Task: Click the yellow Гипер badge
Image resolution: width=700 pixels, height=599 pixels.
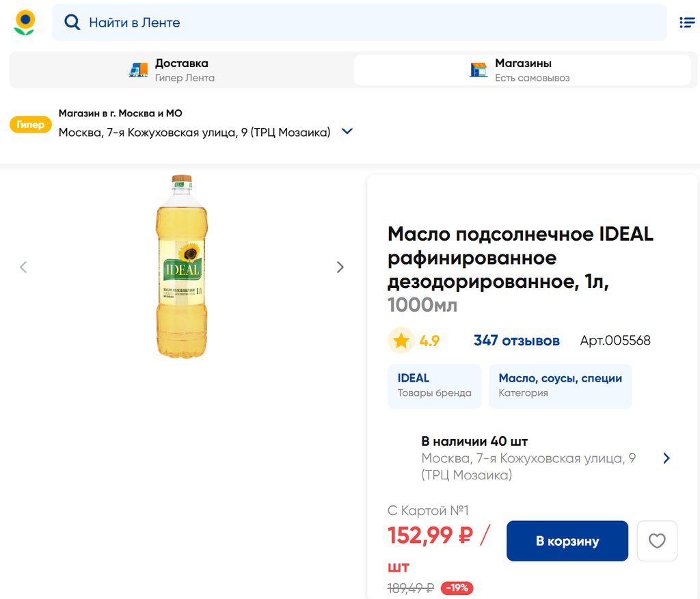Action: tap(31, 125)
